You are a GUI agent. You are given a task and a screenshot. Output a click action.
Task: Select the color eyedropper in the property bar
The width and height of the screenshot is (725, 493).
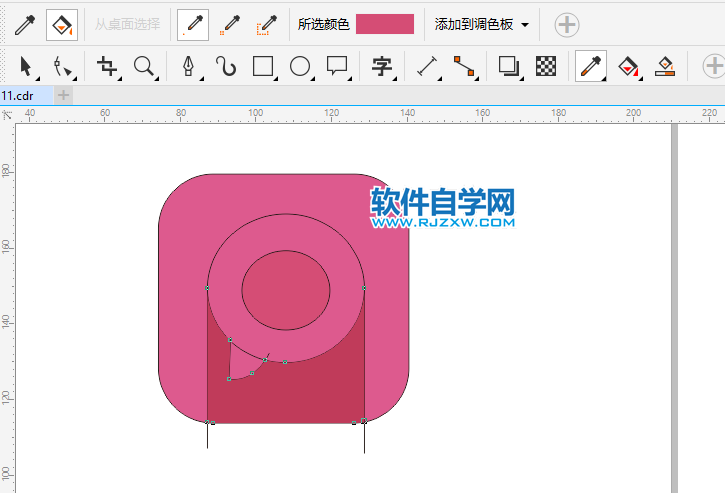25,25
